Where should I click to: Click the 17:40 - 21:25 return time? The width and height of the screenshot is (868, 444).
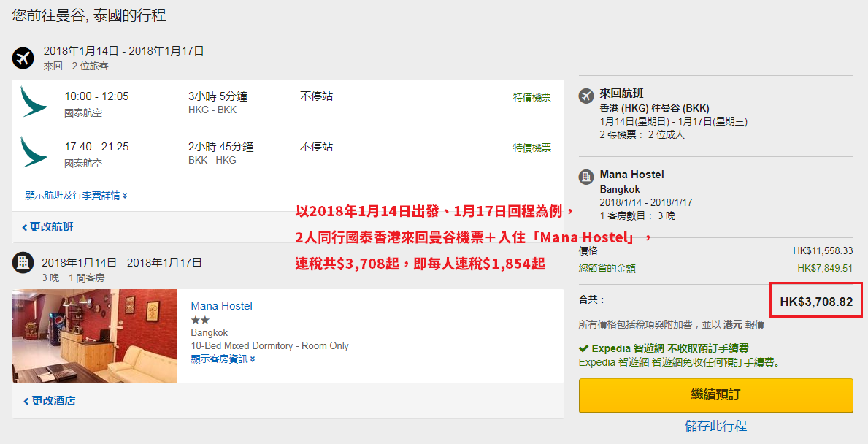96,147
